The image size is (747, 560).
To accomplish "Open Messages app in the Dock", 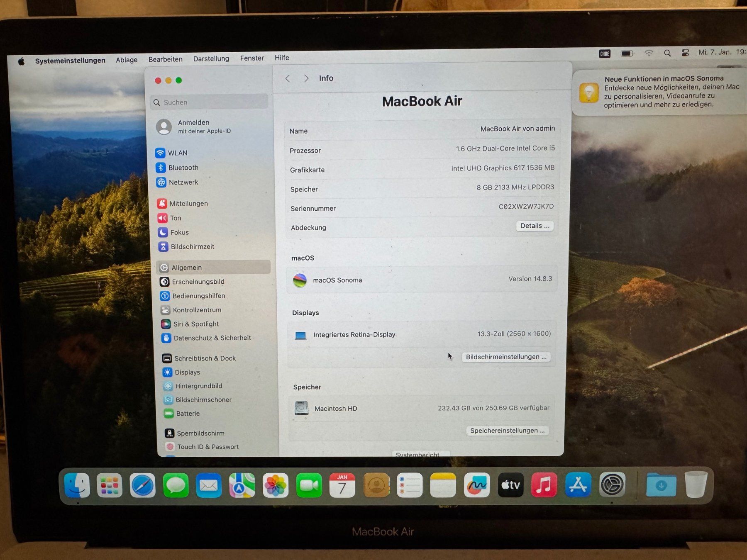I will tap(176, 485).
